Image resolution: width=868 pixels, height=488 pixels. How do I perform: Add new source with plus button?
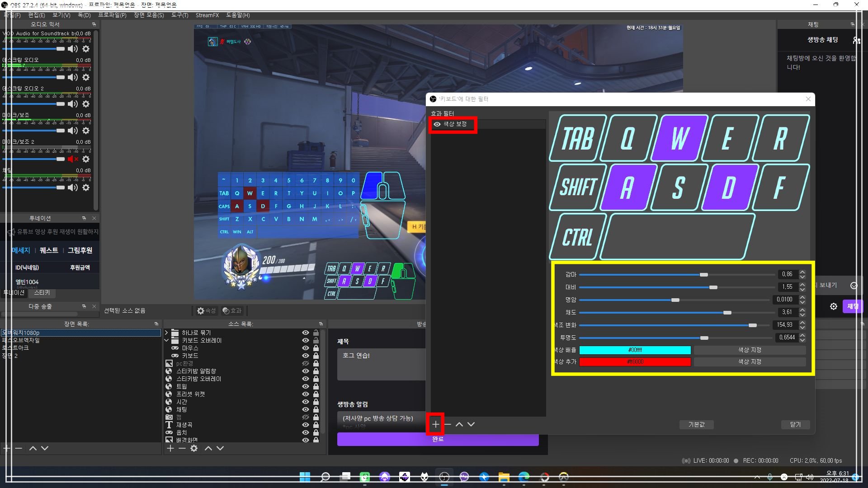click(x=170, y=448)
